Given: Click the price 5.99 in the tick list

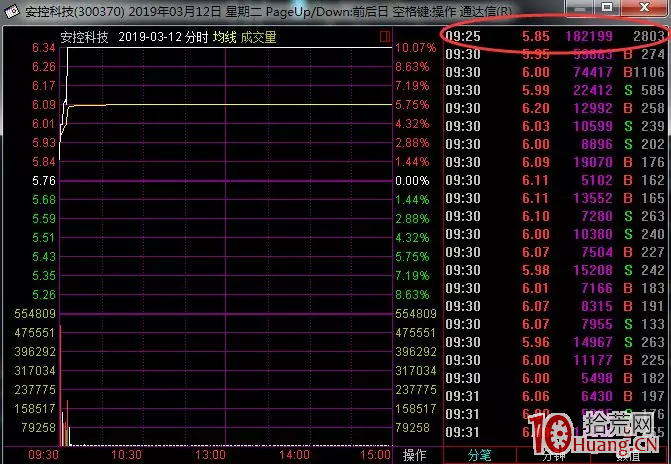Looking at the screenshot, I should click(x=536, y=90).
